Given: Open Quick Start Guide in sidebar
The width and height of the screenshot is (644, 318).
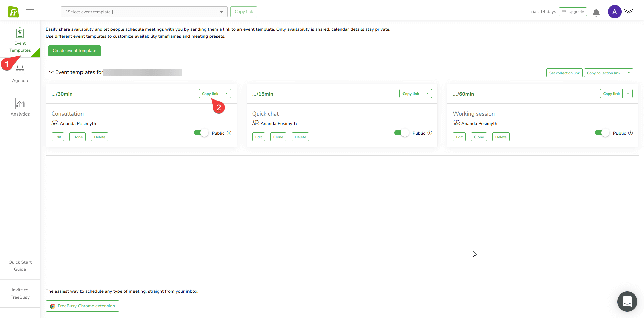Looking at the screenshot, I should coord(20,266).
